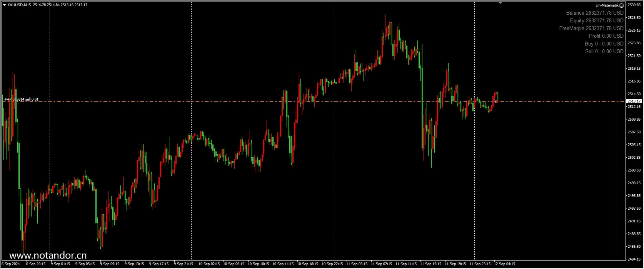Screen dimensions: 644x269
Task: Click the 12 Sep 04:15 time axis label
Action: pos(504,264)
